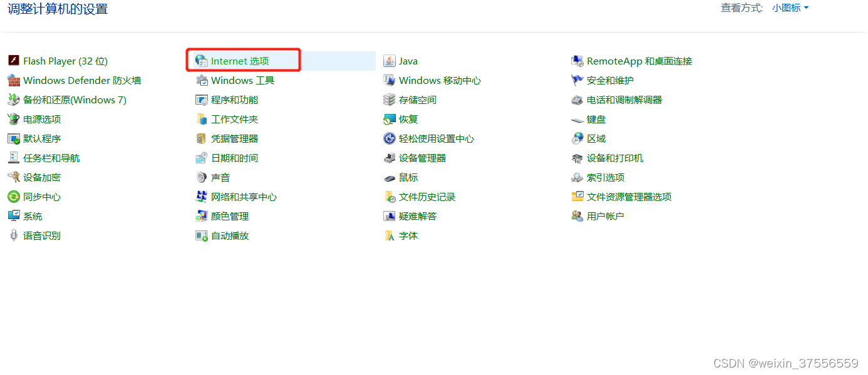Click the Java coffee cup icon
This screenshot has width=868, height=375.
[x=389, y=61]
